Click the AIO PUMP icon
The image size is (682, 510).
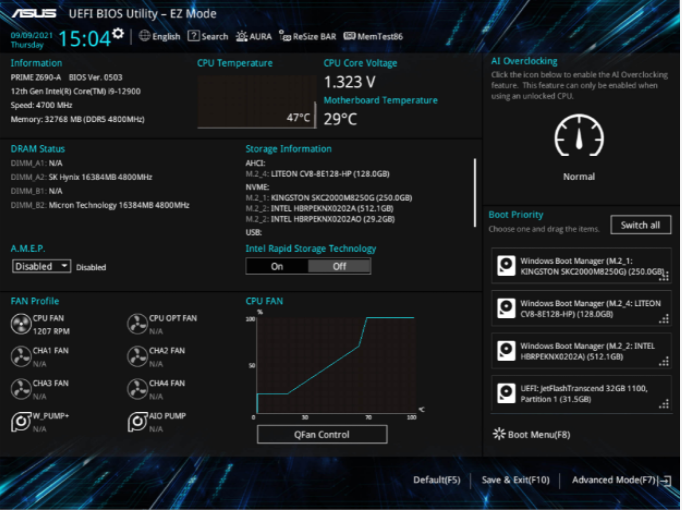pos(137,422)
